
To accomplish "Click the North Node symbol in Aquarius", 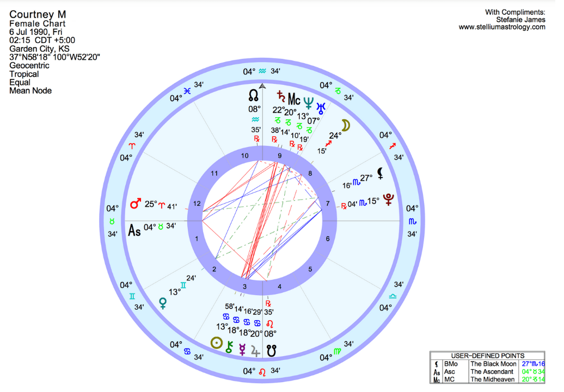I will (x=254, y=96).
